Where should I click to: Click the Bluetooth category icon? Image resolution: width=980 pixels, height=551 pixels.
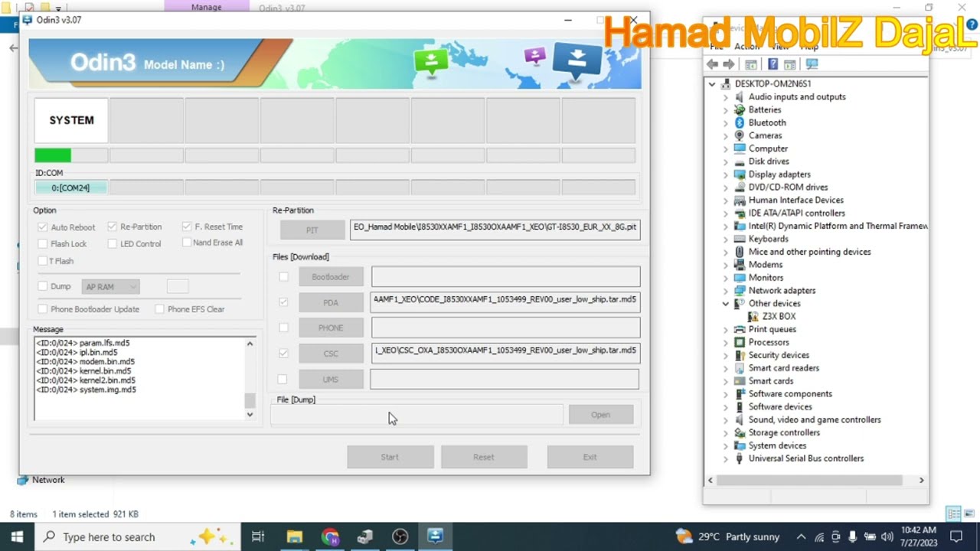[740, 122]
